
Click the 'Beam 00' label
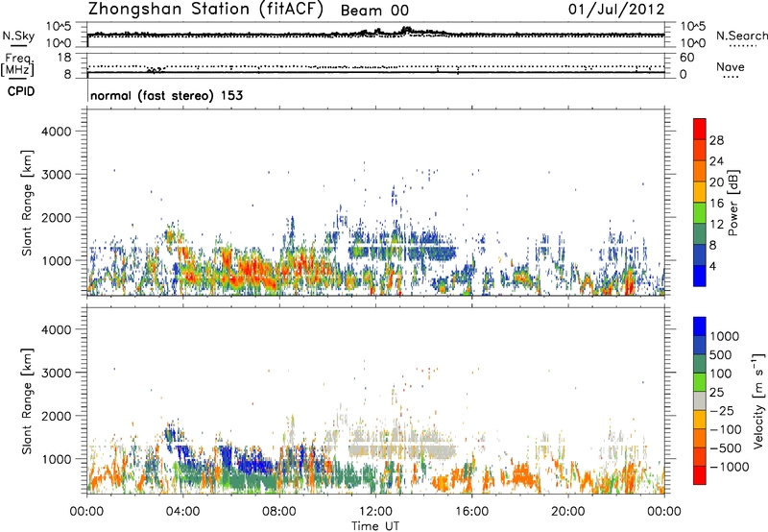374,11
